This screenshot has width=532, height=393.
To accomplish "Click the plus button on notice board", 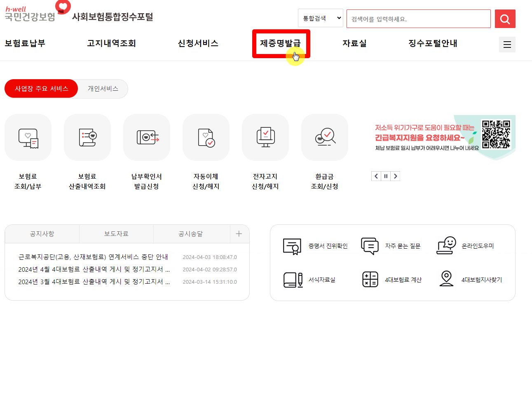I will click(x=239, y=233).
